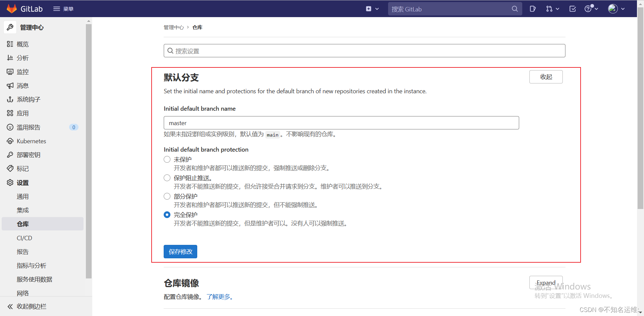Screen dimensions: 644x316
Task: Select the 仓库 settings submenu item
Action: 43,224
